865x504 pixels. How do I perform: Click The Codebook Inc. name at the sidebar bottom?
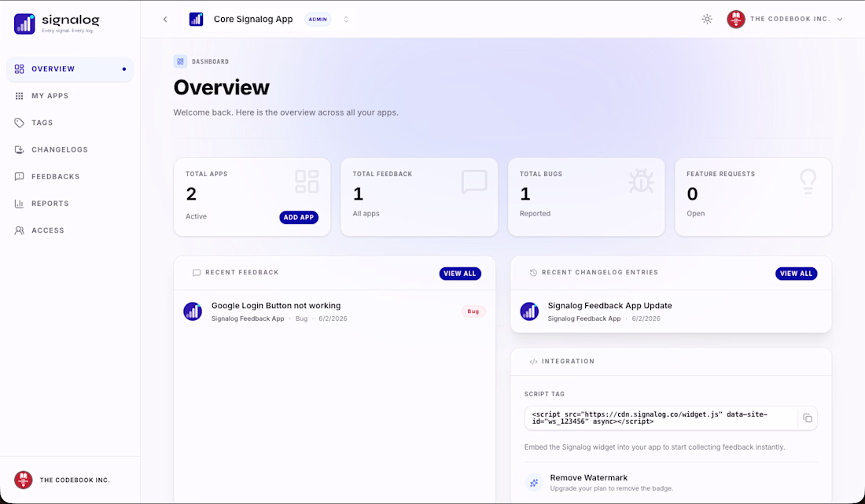point(75,480)
